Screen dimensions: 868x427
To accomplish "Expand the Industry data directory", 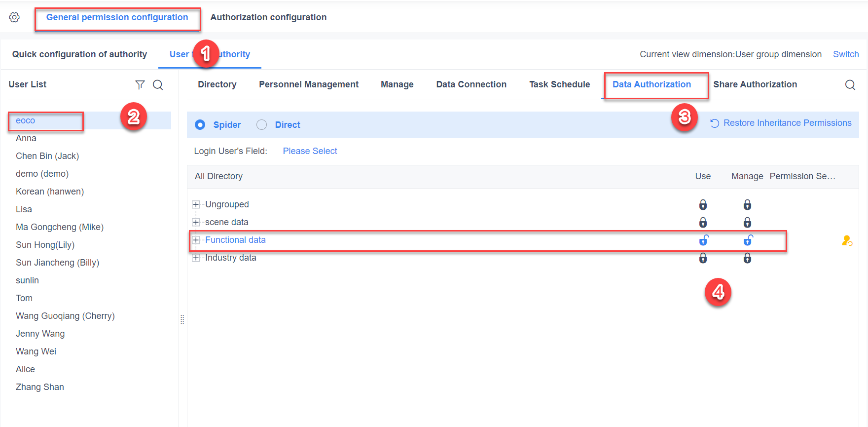I will click(x=196, y=258).
